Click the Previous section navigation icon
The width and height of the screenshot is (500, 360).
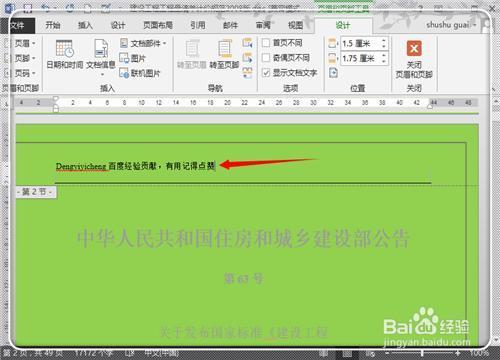247,43
